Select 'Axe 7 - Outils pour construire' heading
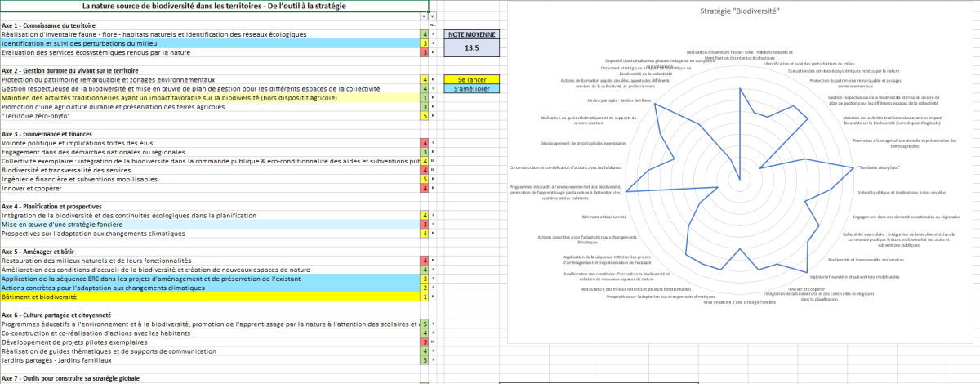Screen dimensions: 980x384 coord(65,378)
